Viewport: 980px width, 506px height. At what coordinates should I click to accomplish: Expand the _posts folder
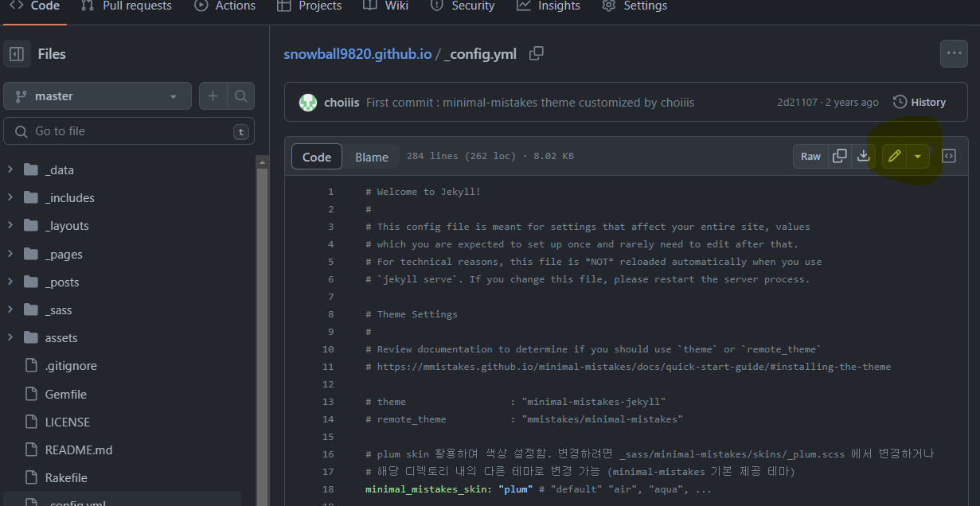pyautogui.click(x=10, y=282)
